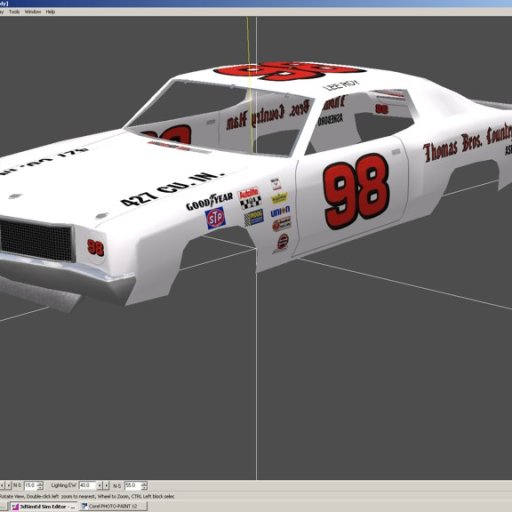Click the Lighting E/W value field showing 40.0
Screen dimensions: 512x512
87,485
